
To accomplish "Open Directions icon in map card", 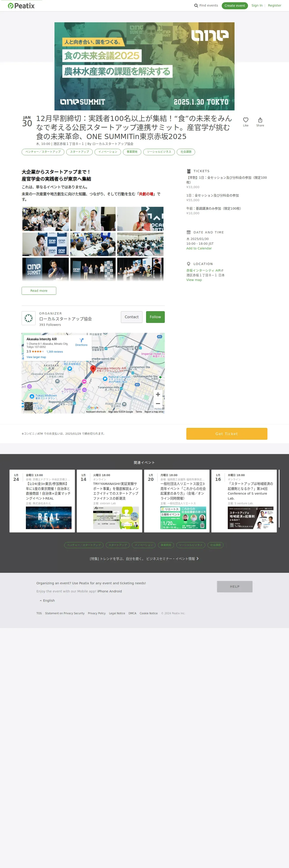I will tap(81, 340).
